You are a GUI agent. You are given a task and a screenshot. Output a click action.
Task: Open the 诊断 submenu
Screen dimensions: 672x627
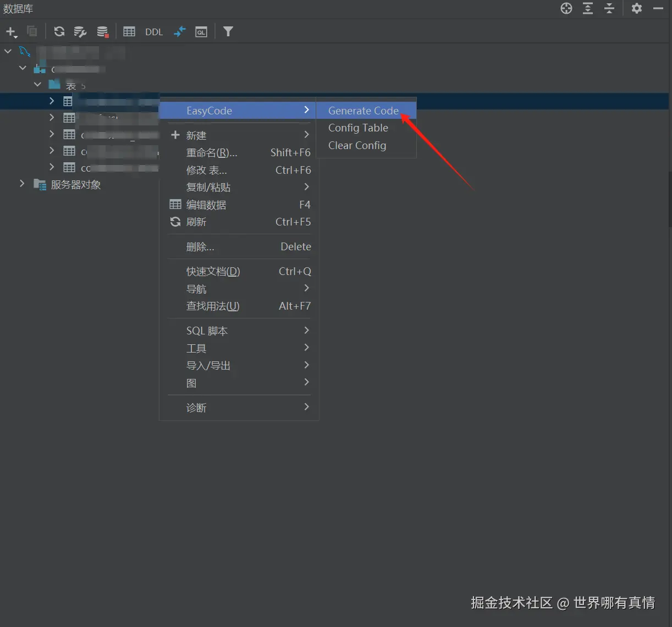(x=239, y=408)
